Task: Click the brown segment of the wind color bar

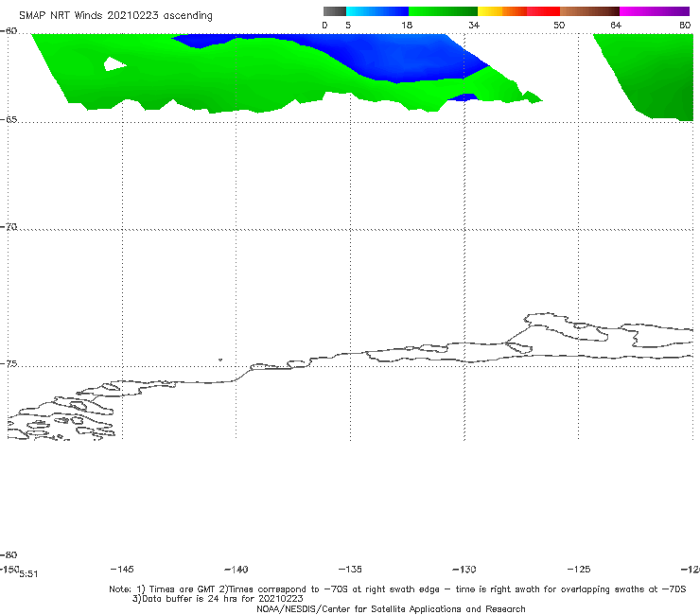Action: pos(589,11)
